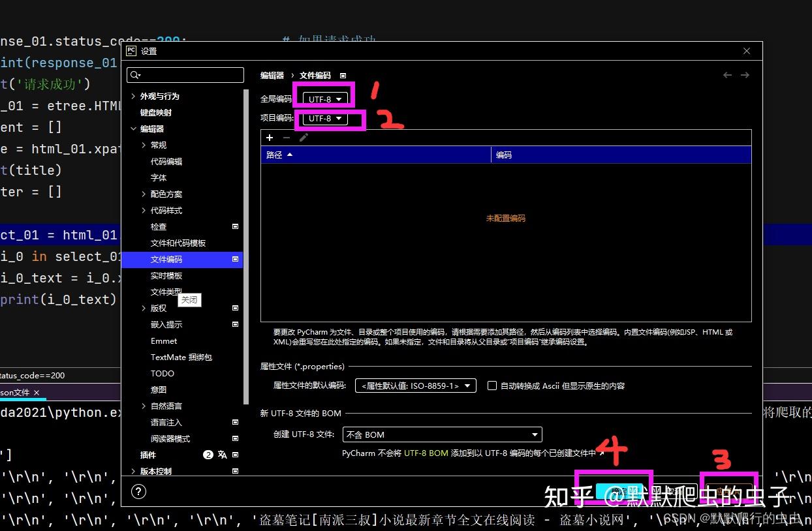
Task: Click the help question mark icon
Action: pos(138,491)
